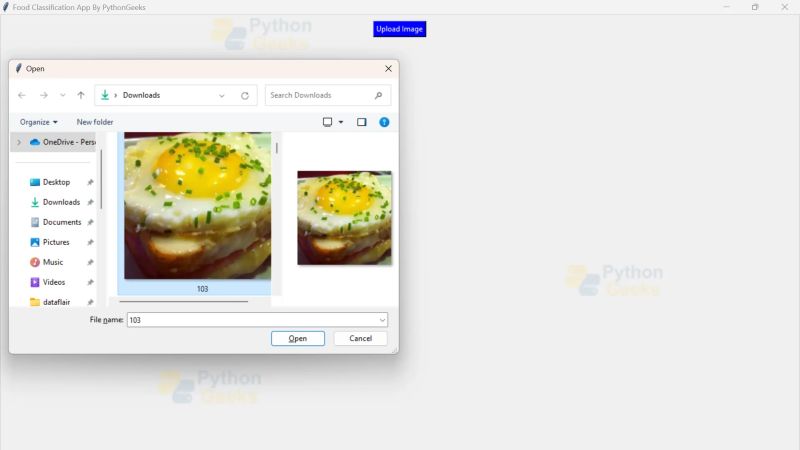Click the preview pane egg image
This screenshot has width=800, height=450.
344,218
